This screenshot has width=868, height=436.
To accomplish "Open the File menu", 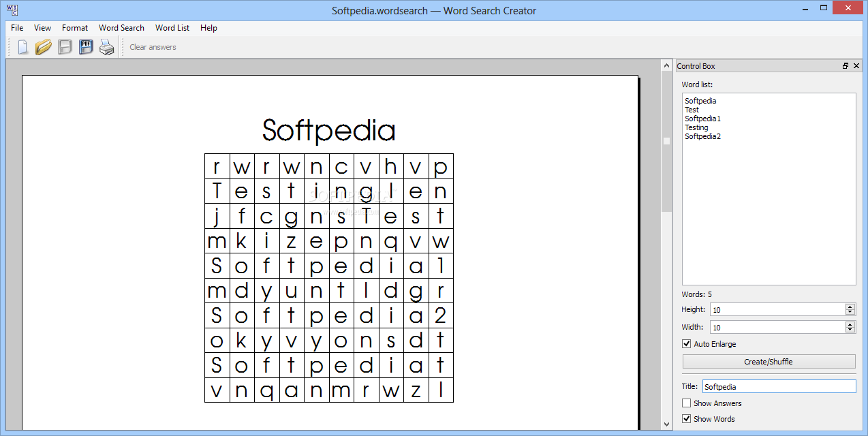I will click(x=17, y=28).
